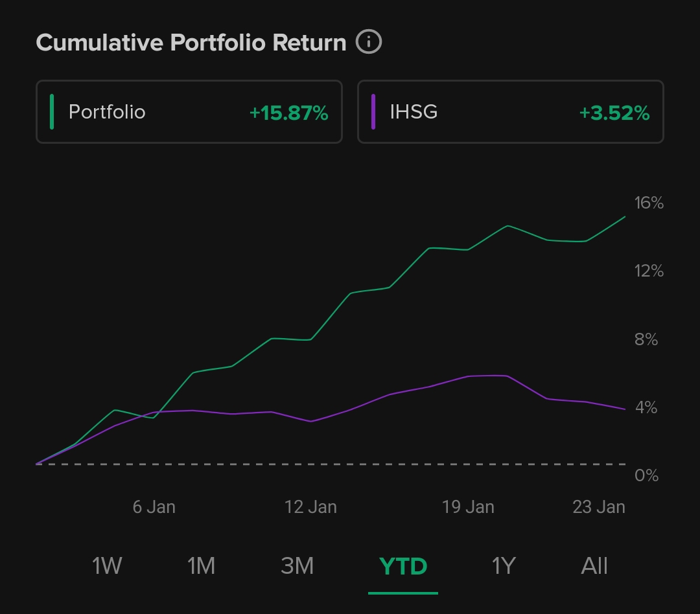The width and height of the screenshot is (700, 614).
Task: Tap the +15.87% portfolio return value
Action: (x=288, y=113)
